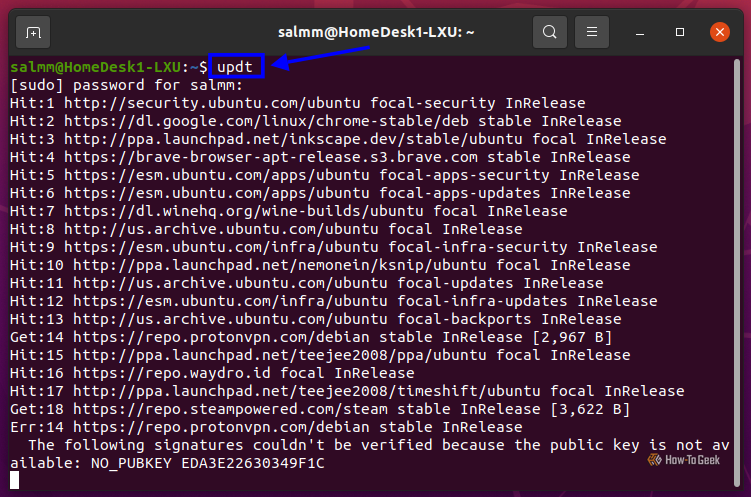Click the NO_PUBKEY EDA3E22630349F1C text
Screen dimensions: 751x497
pos(207,463)
